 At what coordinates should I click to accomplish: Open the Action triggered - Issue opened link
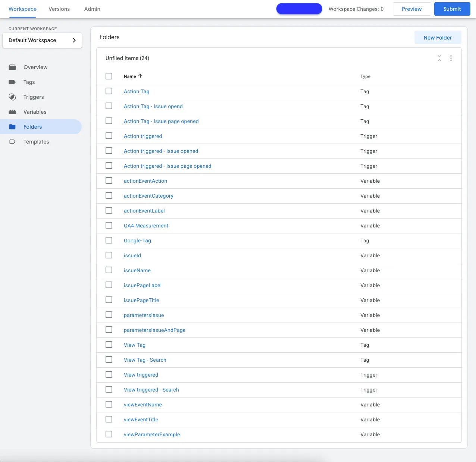pyautogui.click(x=161, y=151)
